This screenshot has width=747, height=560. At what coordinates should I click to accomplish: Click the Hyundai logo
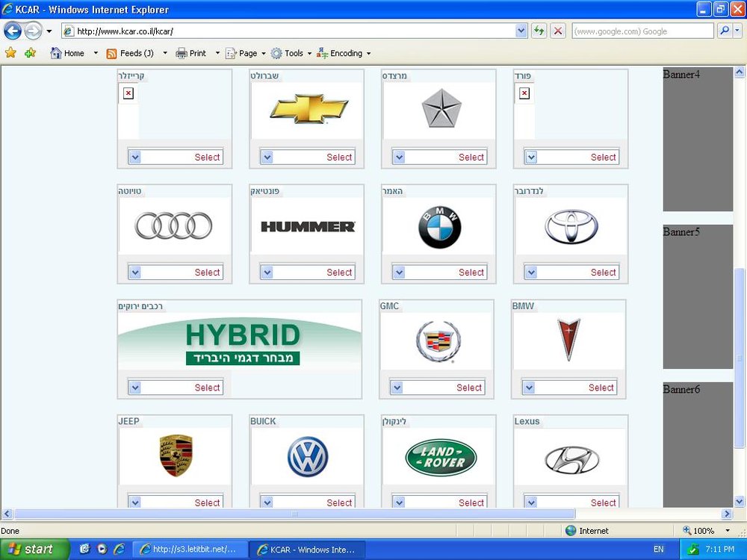(x=571, y=460)
